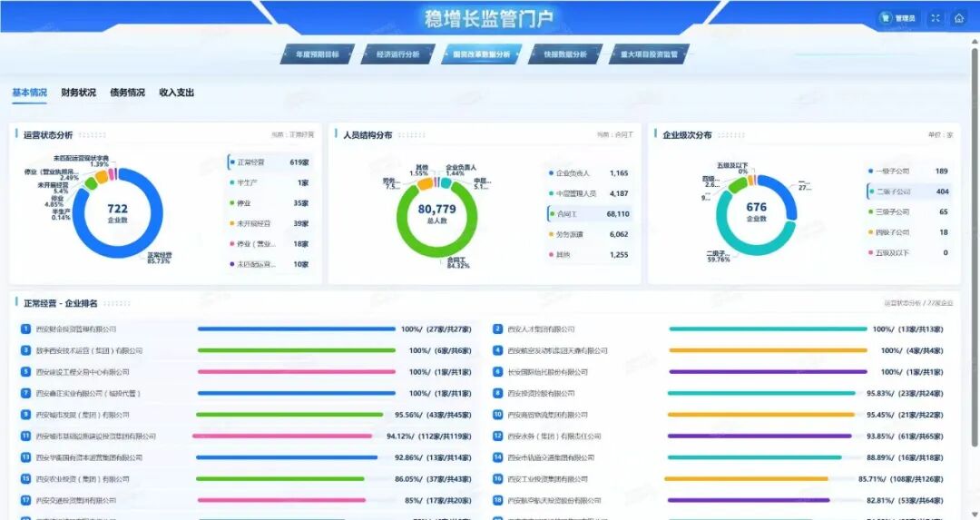The width and height of the screenshot is (980, 520).
Task: Select the 企业负责人 1,165 legend entry
Action: click(x=589, y=173)
